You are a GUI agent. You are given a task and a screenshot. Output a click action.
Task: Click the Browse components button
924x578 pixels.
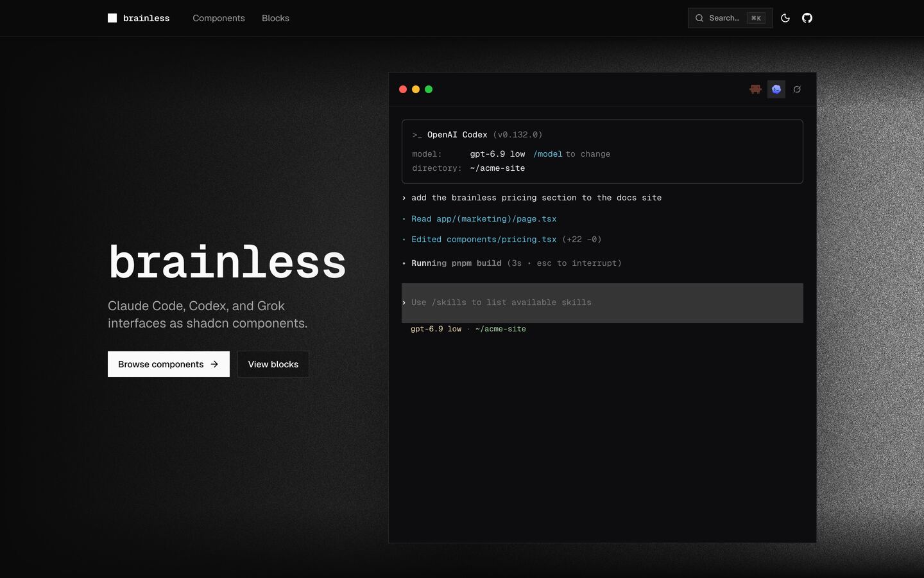169,364
